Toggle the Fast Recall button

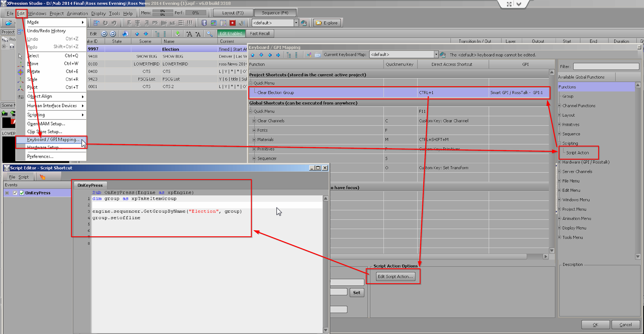click(260, 33)
